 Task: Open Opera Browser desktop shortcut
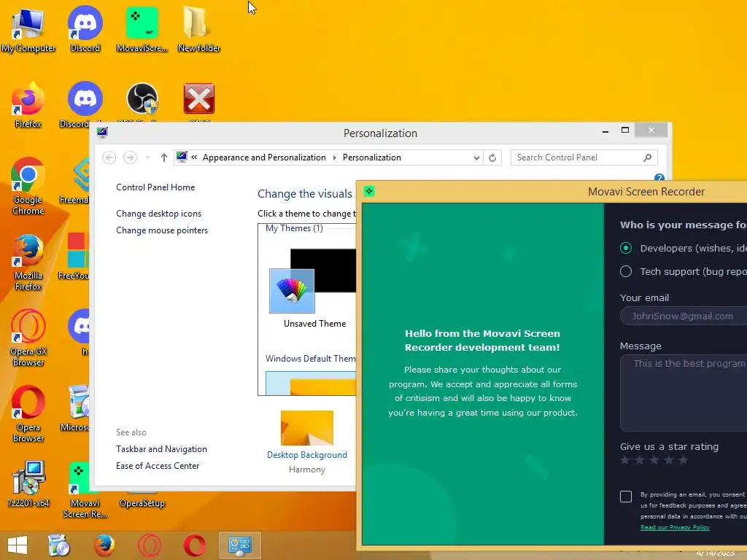click(28, 414)
